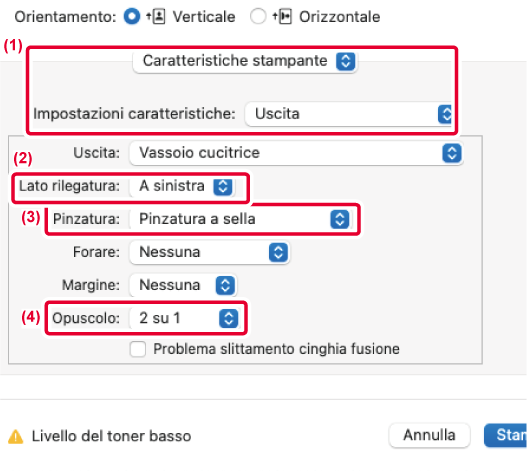Enable Problema slittamento cinghia fusione checkbox
Viewport: 527px width, 471px height.
138,349
